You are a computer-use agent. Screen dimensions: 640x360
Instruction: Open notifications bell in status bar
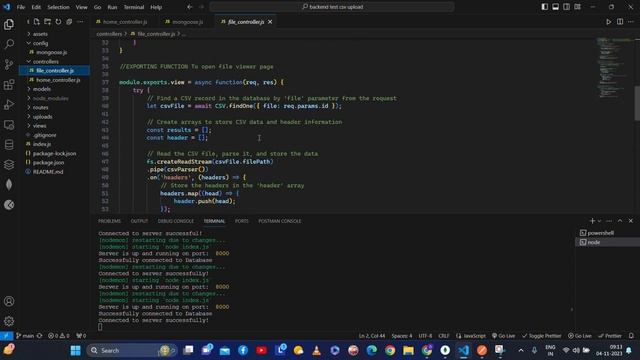coord(631,336)
